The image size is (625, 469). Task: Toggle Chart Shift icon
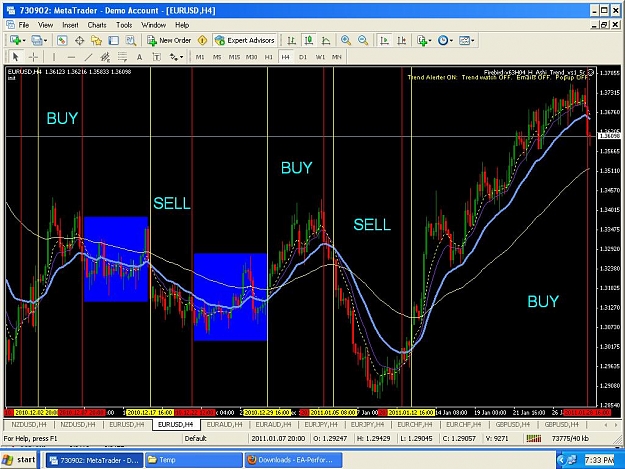click(x=401, y=40)
